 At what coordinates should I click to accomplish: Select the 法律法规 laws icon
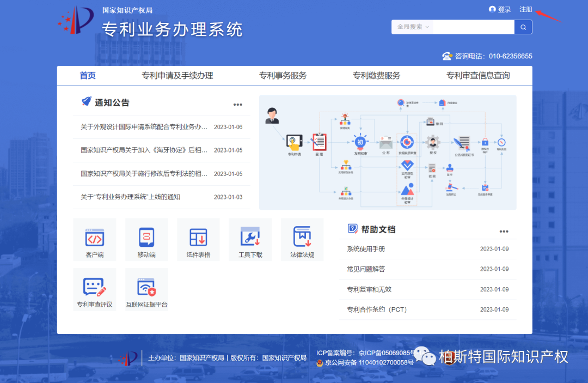[x=302, y=239]
